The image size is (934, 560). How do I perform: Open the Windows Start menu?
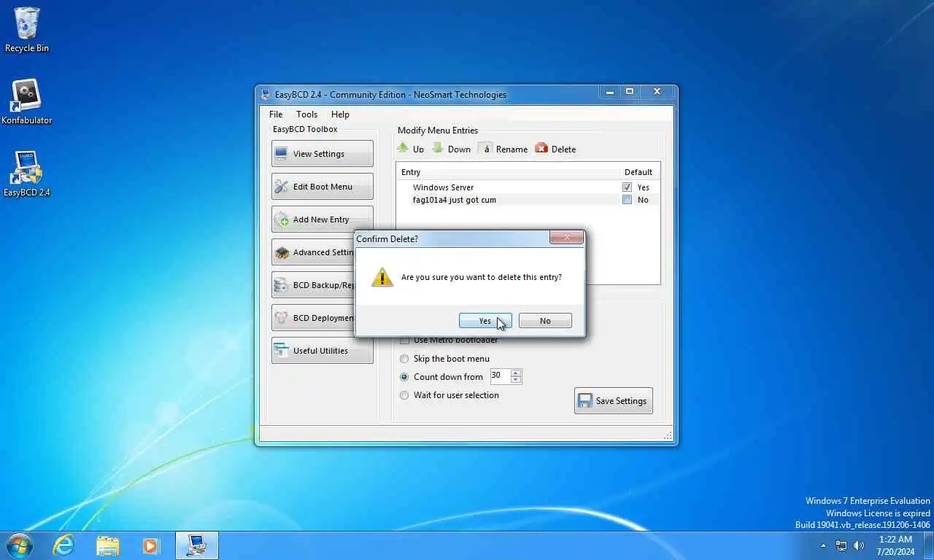[20, 545]
